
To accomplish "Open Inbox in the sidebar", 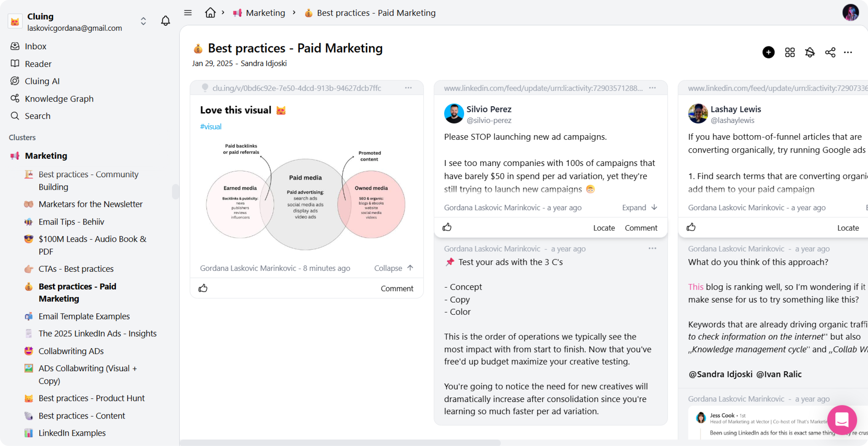I will tap(35, 46).
